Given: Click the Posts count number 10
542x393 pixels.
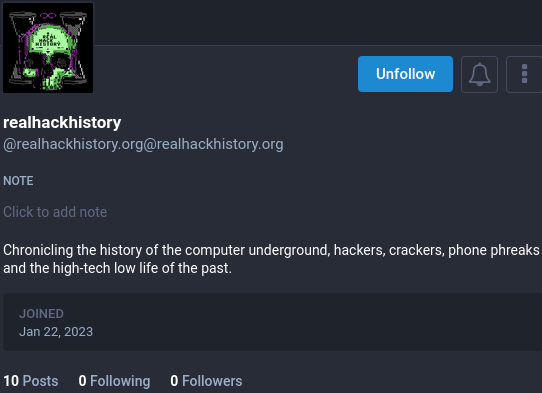Looking at the screenshot, I should pyautogui.click(x=11, y=381).
